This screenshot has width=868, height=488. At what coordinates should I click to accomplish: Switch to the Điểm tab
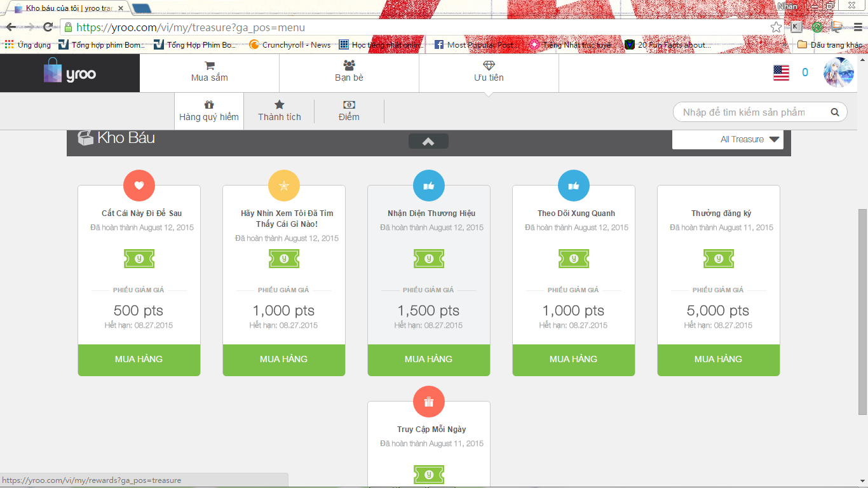[349, 111]
